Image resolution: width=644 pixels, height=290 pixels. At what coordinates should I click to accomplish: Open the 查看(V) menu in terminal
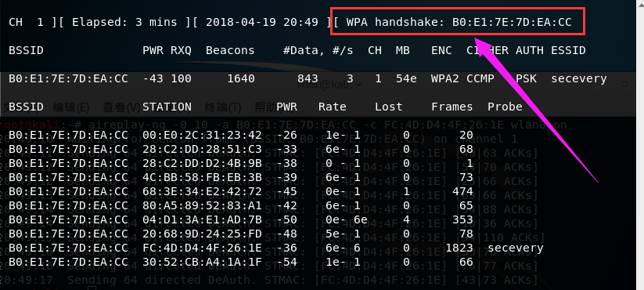[x=121, y=107]
